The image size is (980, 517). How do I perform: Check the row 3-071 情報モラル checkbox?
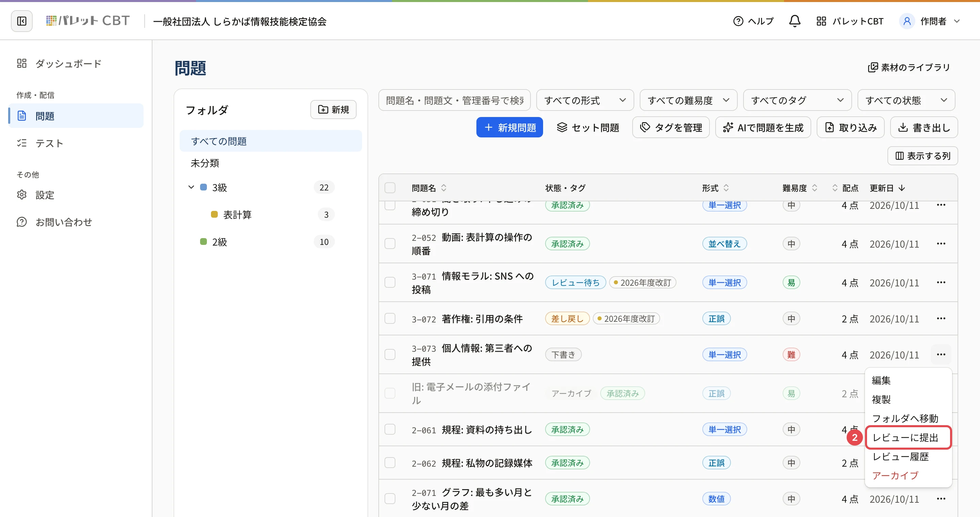pos(390,282)
